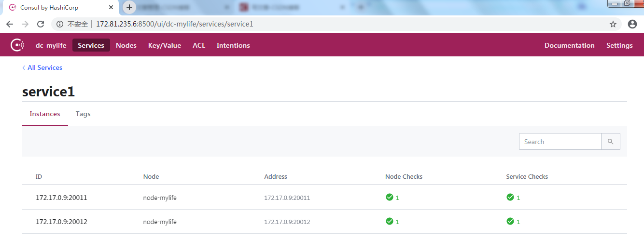Go to the Services navigation item
This screenshot has width=644, height=239.
point(91,45)
